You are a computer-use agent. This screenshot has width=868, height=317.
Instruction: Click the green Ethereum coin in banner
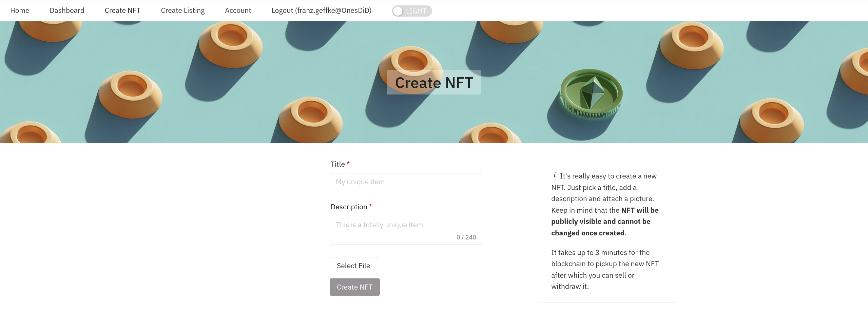pyautogui.click(x=591, y=93)
